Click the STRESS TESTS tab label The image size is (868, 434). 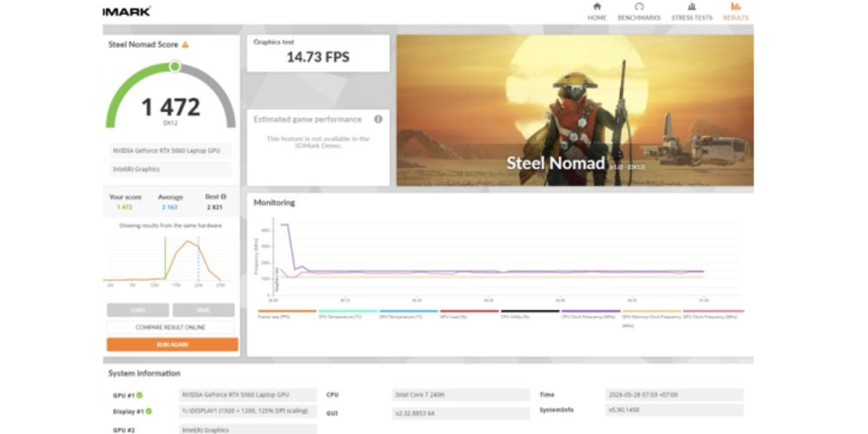click(x=692, y=17)
